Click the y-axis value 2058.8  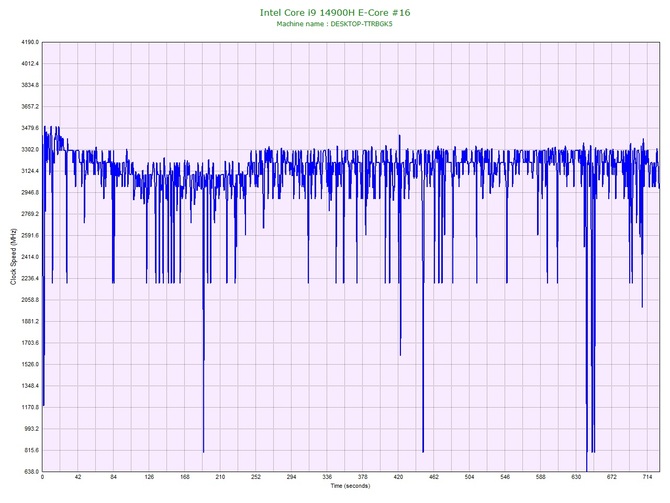pyautogui.click(x=30, y=300)
